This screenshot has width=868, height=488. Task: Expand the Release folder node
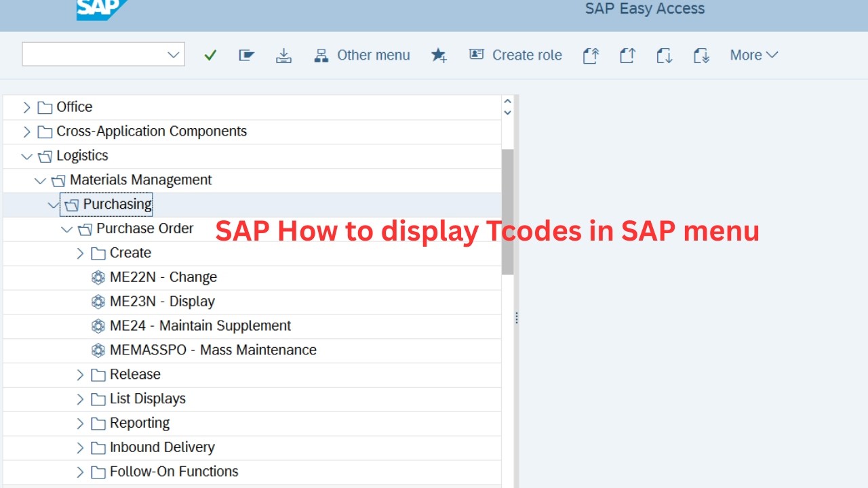80,375
